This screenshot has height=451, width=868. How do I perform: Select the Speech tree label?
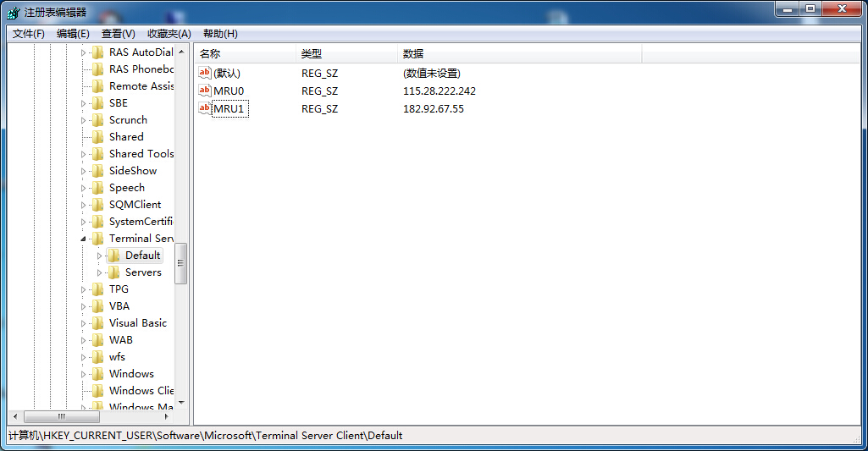point(127,188)
